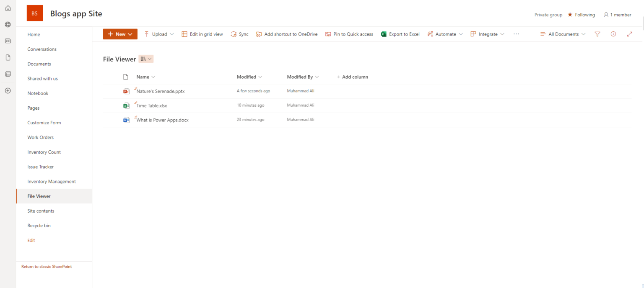Open the All Documents view dropdown
Viewport: 644px width, 288px height.
pyautogui.click(x=563, y=34)
